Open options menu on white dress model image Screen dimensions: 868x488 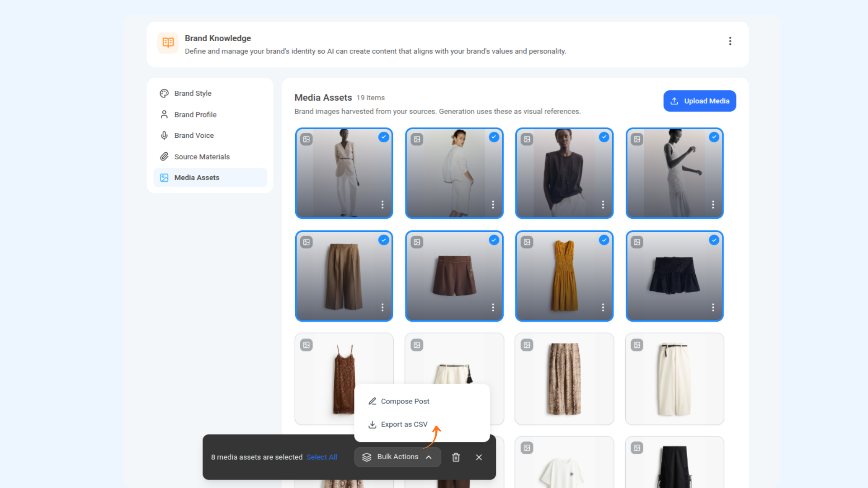point(713,205)
